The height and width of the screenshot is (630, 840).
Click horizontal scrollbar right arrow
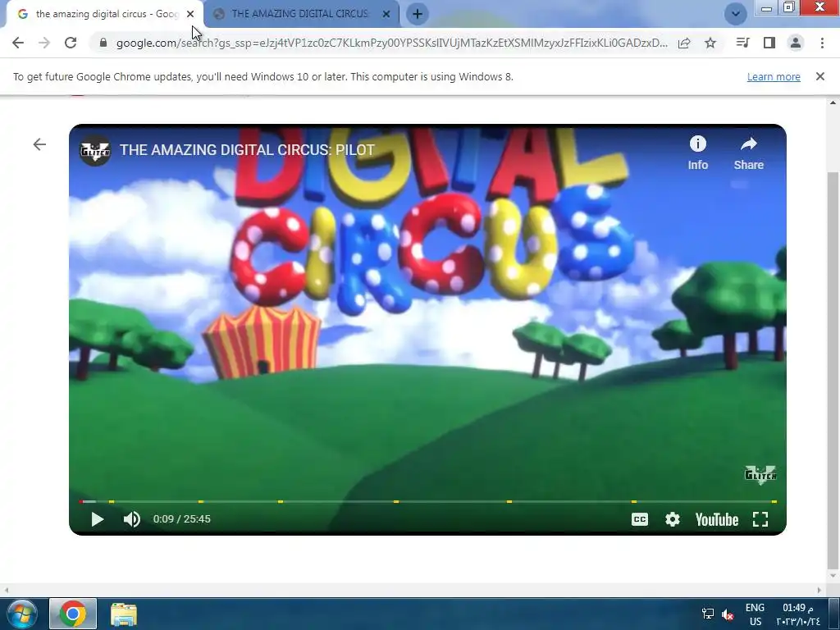tap(819, 590)
